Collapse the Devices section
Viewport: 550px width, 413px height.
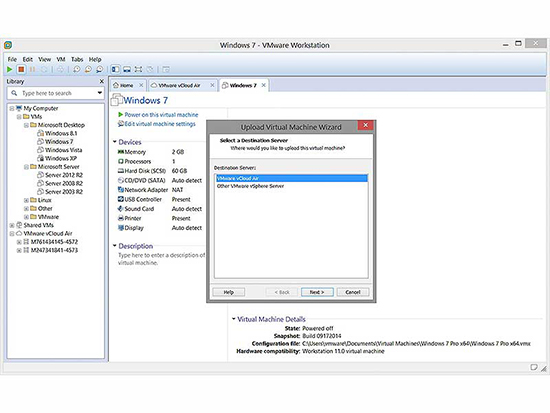click(115, 142)
